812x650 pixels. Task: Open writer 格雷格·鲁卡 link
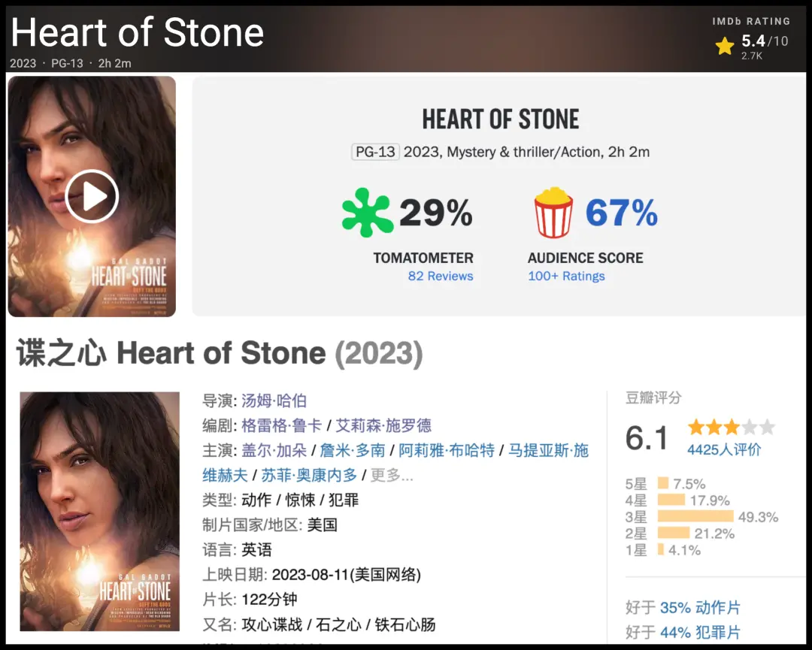pos(282,425)
